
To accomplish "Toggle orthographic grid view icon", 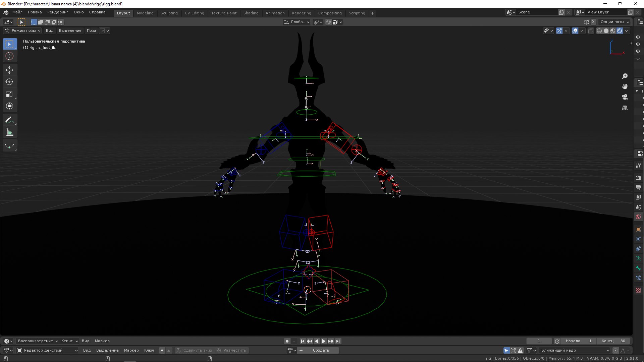I will click(x=625, y=108).
